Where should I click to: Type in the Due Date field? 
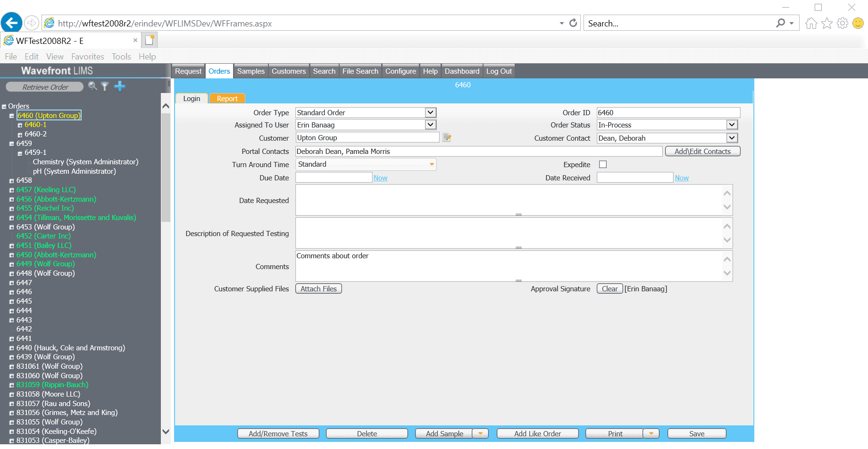333,177
